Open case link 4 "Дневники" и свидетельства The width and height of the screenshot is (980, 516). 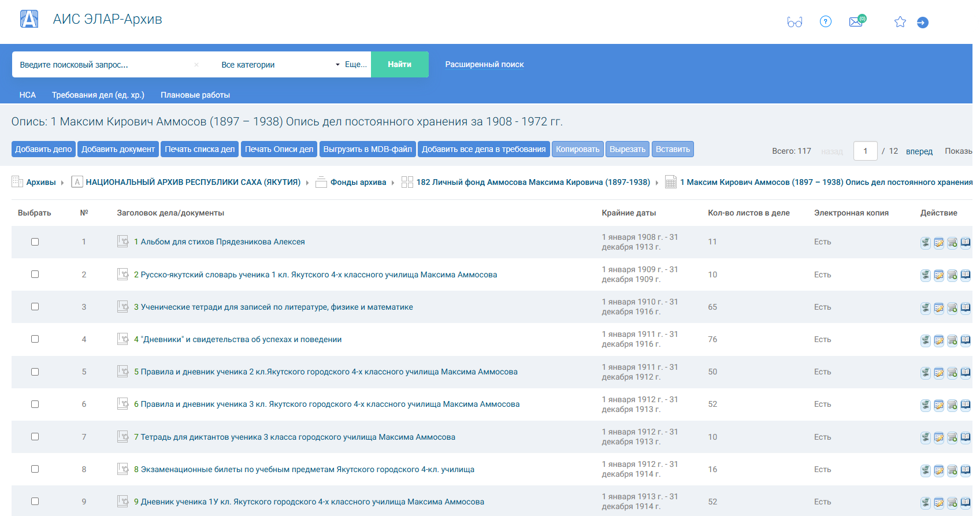click(x=237, y=339)
